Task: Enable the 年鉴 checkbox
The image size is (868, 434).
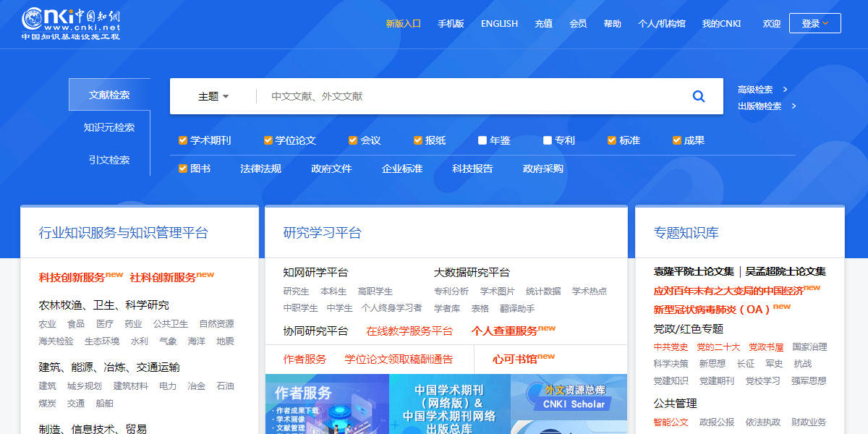Action: tap(482, 140)
